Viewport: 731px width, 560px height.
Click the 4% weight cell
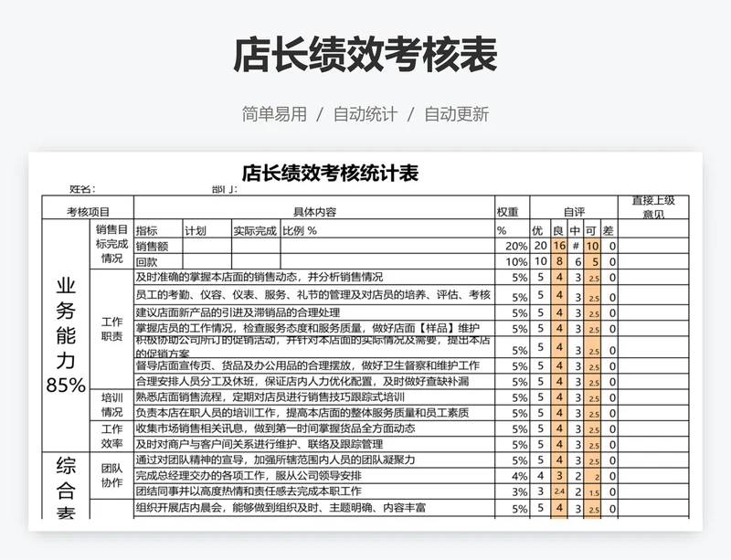click(x=512, y=476)
